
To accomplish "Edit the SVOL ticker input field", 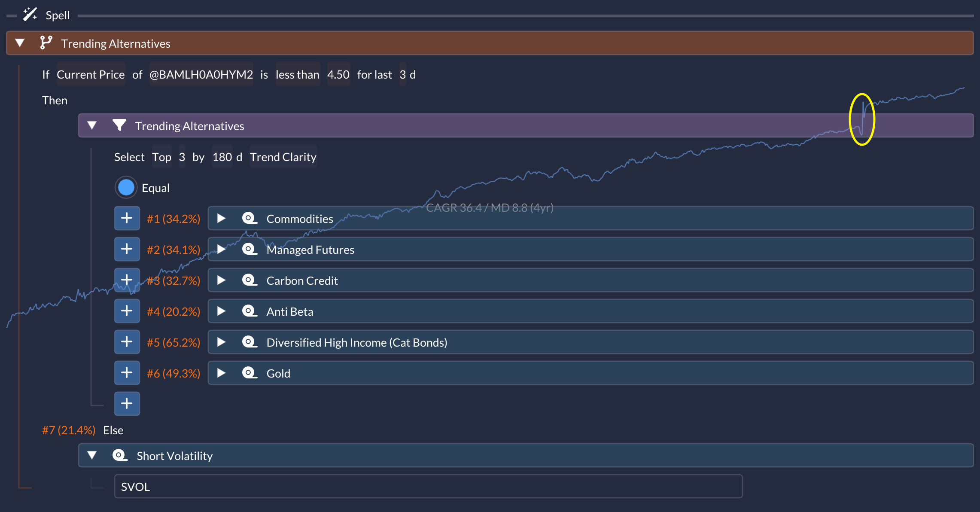I will (428, 486).
